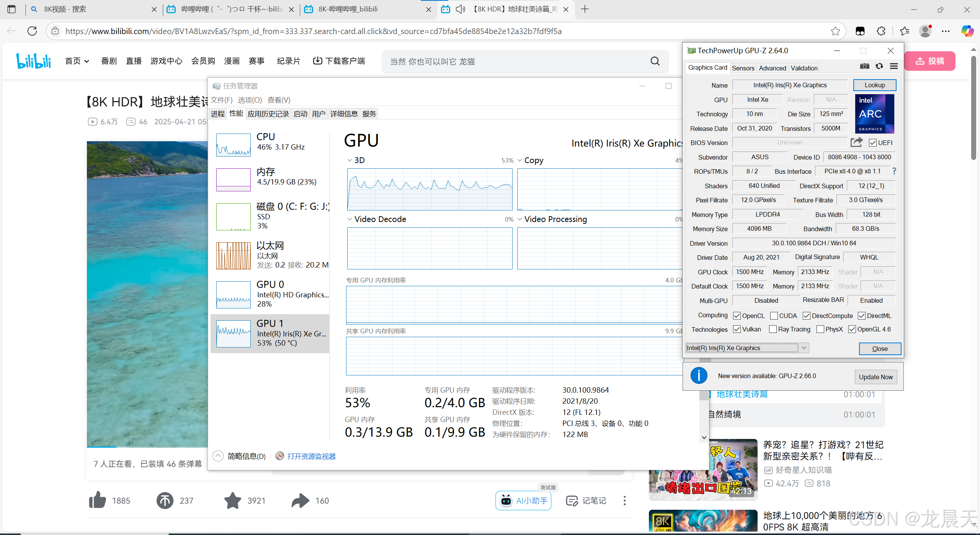Open the 详细信息 tab in Task Manager
Viewport: 980px width, 535px height.
pyautogui.click(x=343, y=114)
